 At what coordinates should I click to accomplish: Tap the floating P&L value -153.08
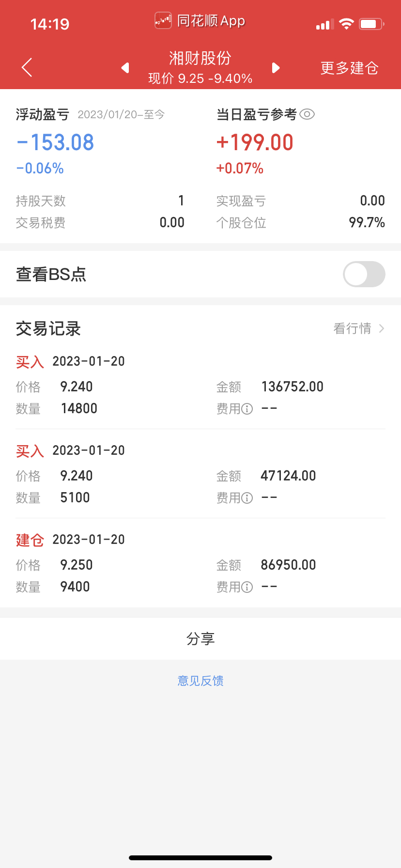point(55,142)
